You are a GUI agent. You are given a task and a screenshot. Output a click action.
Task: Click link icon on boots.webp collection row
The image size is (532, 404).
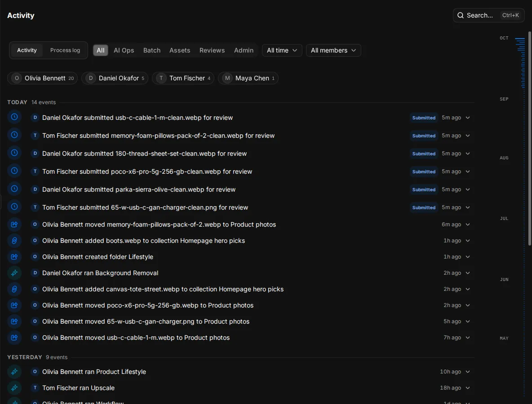click(14, 241)
